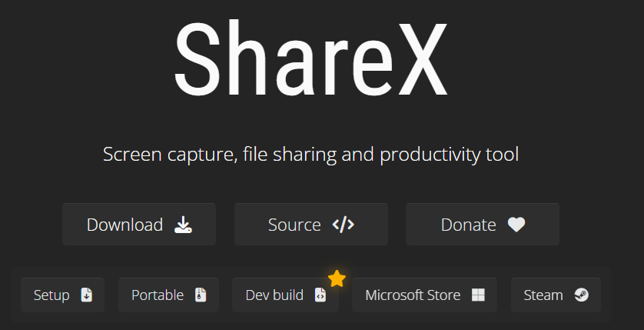Open the Microsoft Store link

[x=425, y=295]
